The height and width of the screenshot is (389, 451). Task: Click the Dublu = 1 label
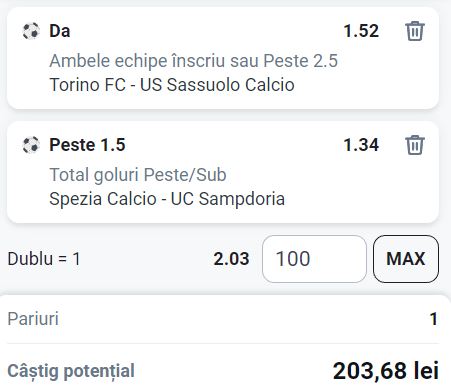(x=44, y=259)
